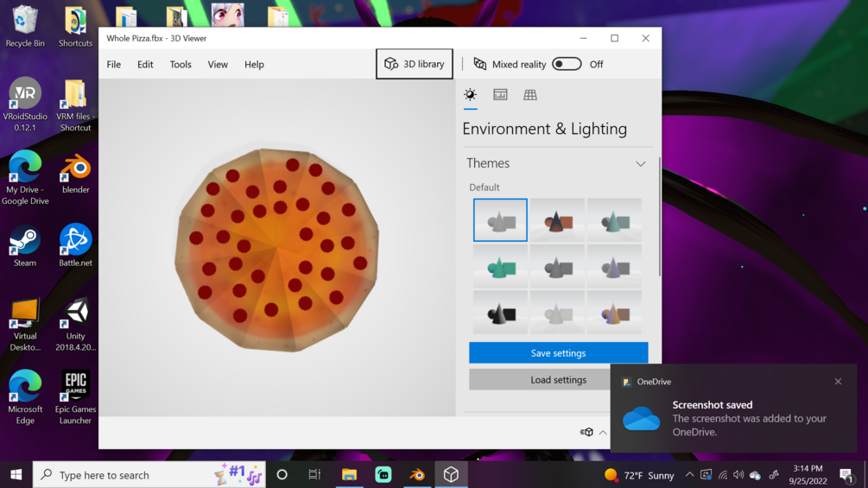Show hidden system tray icons

tap(689, 475)
